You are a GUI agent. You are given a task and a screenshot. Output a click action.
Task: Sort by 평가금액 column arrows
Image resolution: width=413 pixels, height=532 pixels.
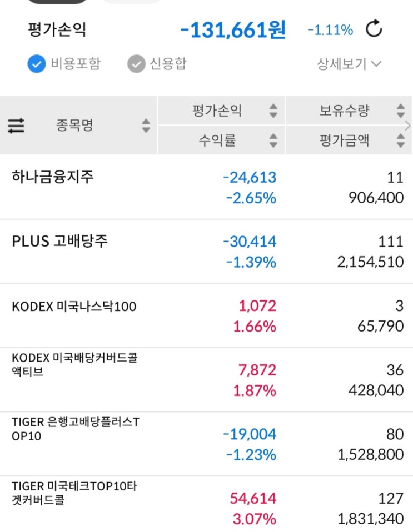pyautogui.click(x=400, y=140)
